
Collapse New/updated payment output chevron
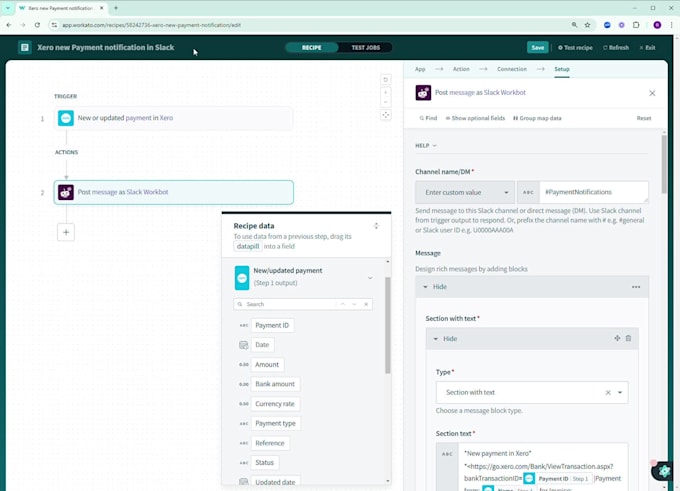click(x=370, y=278)
